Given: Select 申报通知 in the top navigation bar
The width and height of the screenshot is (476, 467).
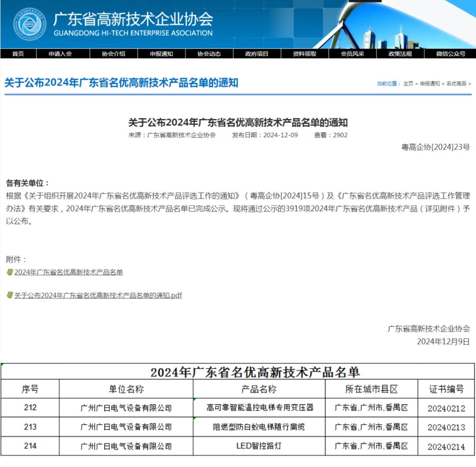Looking at the screenshot, I should (x=161, y=54).
